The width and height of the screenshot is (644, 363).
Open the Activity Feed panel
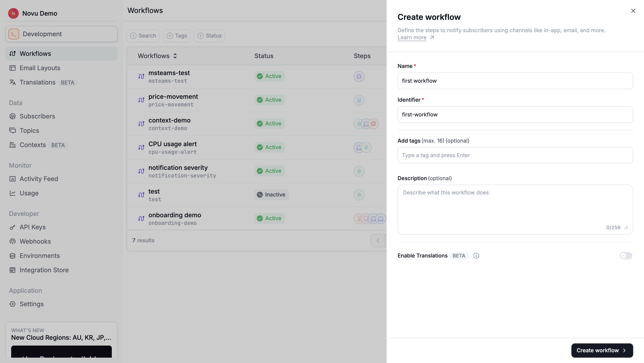click(39, 179)
